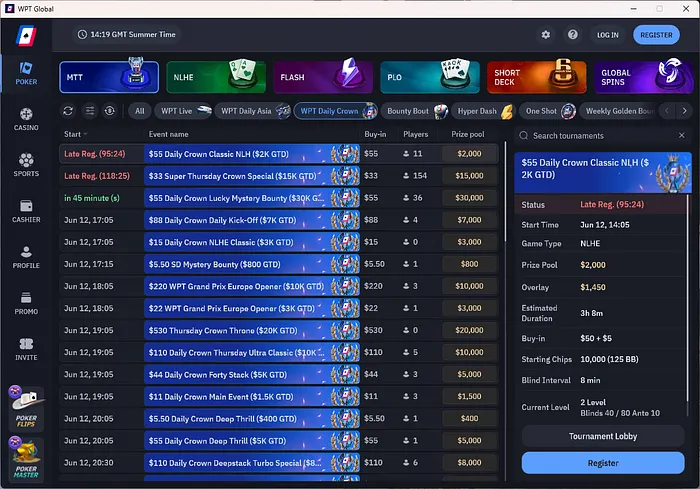Select $5.50 SD Mystery Bounty row
This screenshot has width=700, height=489.
(279, 264)
